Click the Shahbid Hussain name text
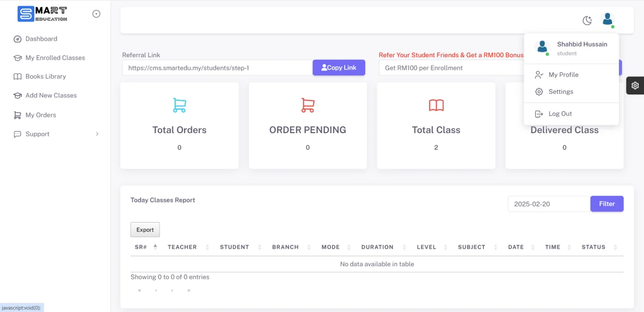This screenshot has height=312, width=644. pos(582,44)
